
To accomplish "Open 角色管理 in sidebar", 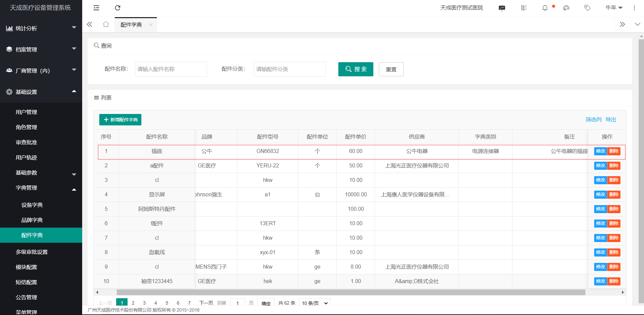I will point(26,127).
